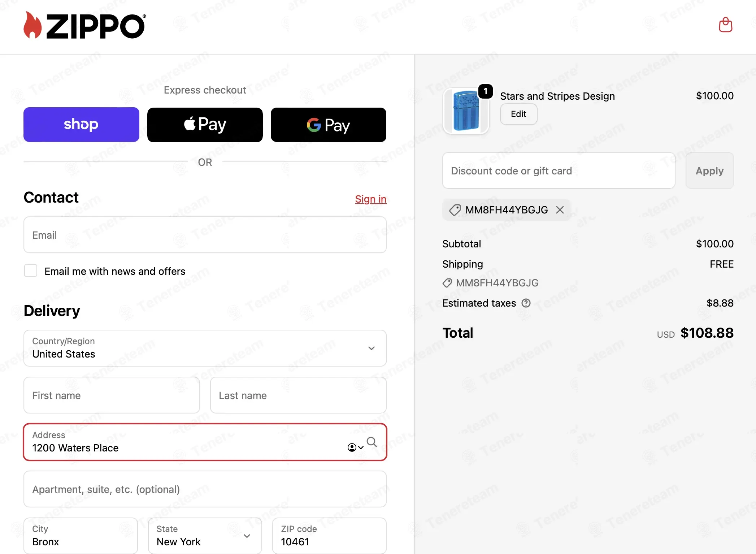756x554 pixels.
Task: Click the address search magnifier icon
Action: 372,442
